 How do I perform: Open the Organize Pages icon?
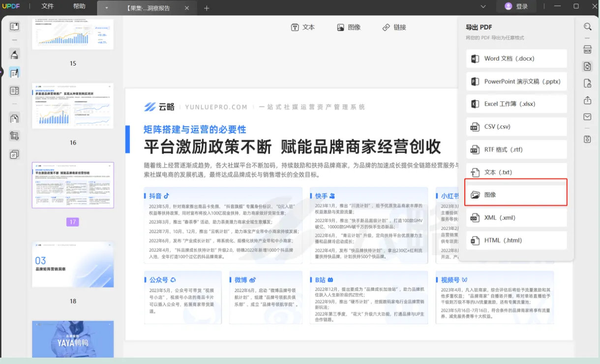14,118
